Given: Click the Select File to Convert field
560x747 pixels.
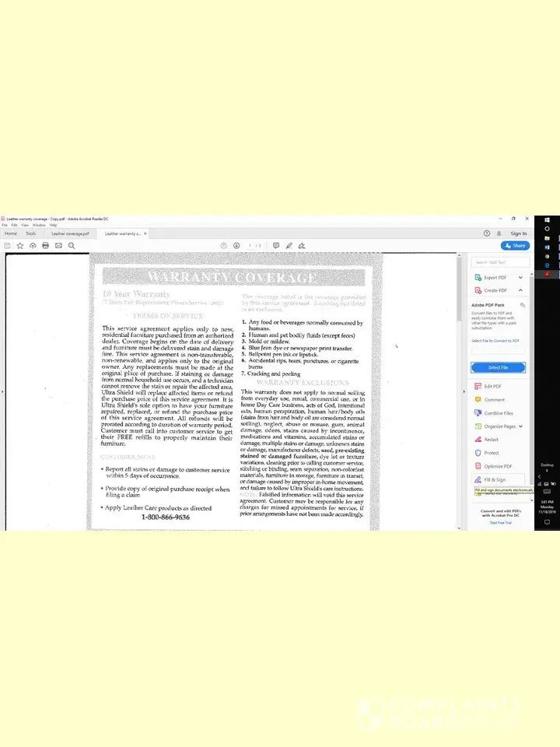Looking at the screenshot, I should coord(498,350).
